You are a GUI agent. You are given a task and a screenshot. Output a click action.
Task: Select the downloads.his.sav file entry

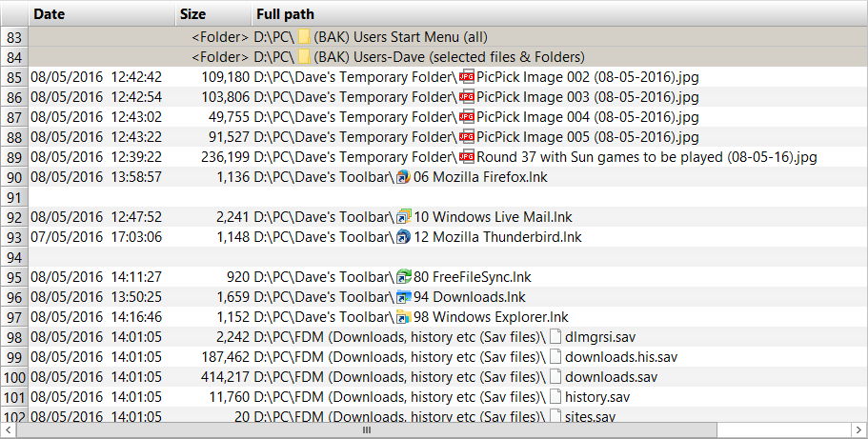621,357
